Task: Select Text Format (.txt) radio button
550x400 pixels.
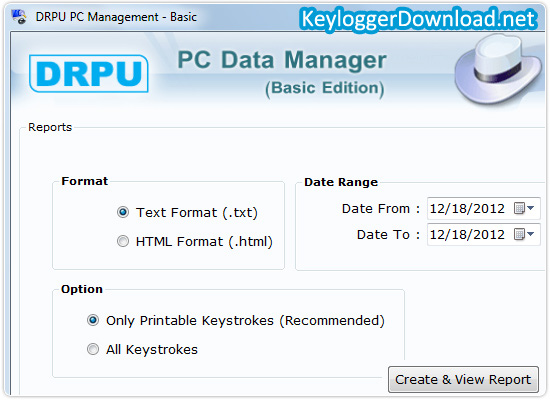Action: point(123,212)
